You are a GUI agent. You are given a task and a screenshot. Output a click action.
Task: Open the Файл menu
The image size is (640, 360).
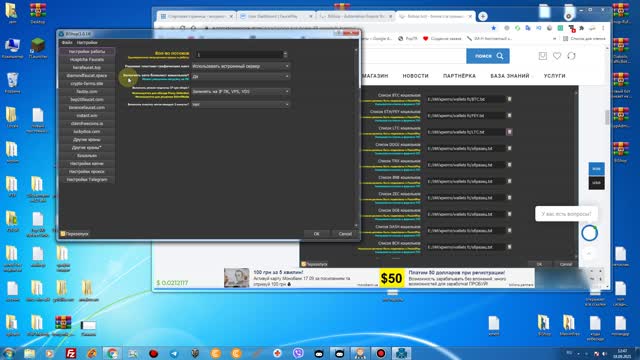pos(67,42)
